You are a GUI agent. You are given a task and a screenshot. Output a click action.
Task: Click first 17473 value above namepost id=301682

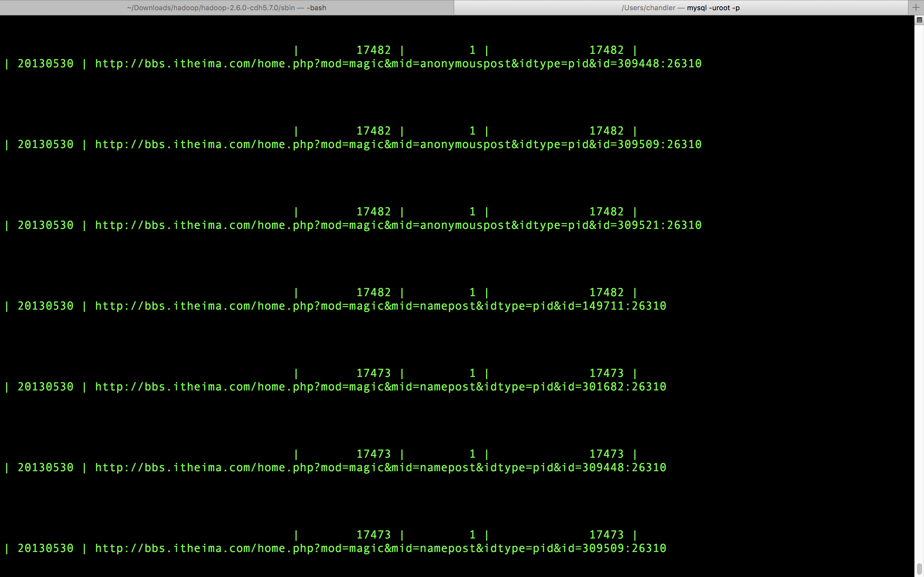pyautogui.click(x=373, y=373)
